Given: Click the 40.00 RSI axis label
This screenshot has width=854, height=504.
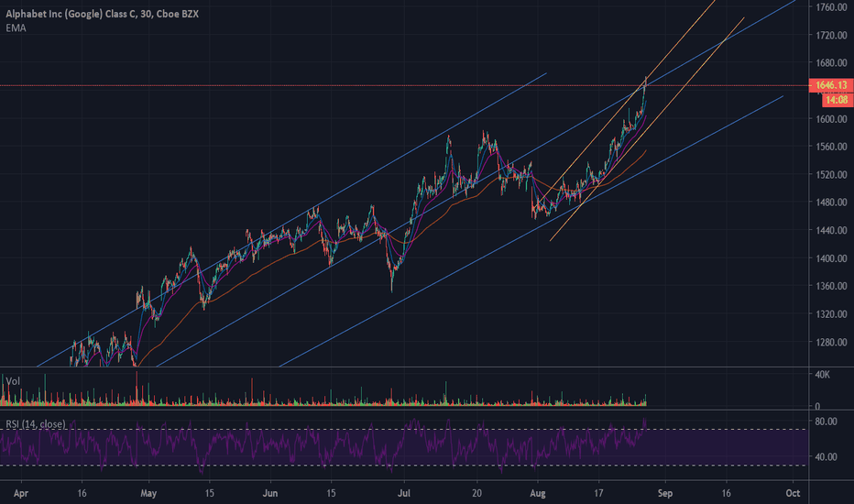Looking at the screenshot, I should point(827,457).
